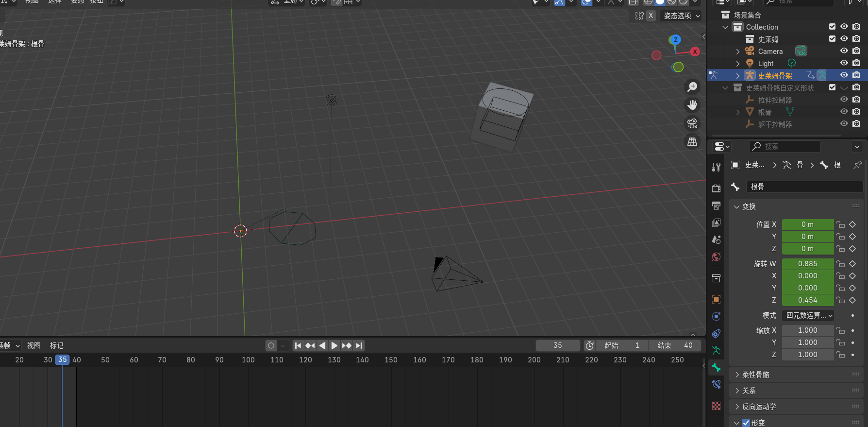Uncheck the 史莱姆 collection checkbox
Screen dimensions: 868x427
tap(832, 39)
